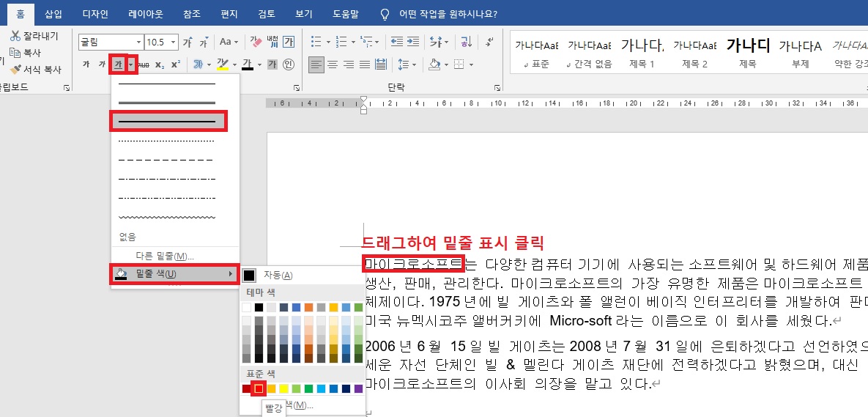Click the enclosed character (circle) icon

[x=289, y=64]
